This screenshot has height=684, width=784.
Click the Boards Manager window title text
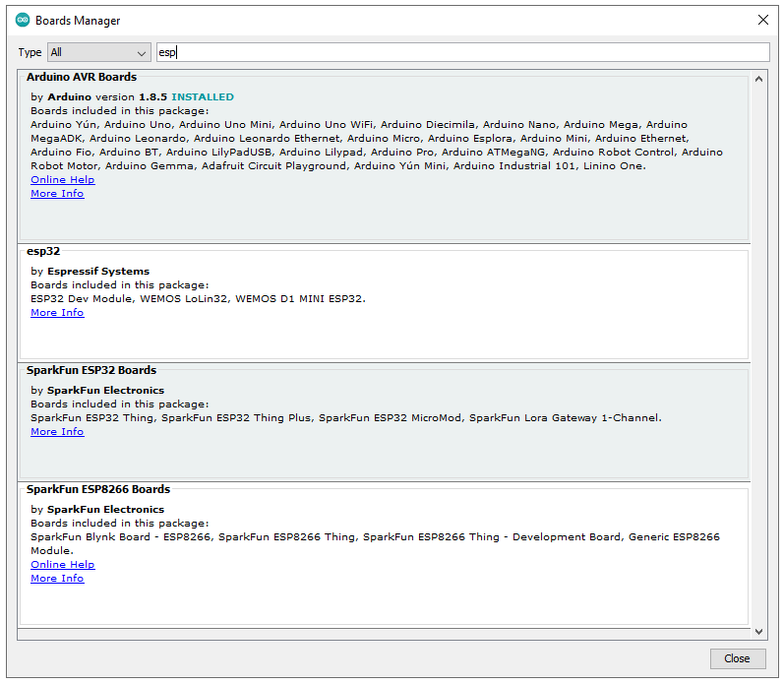coord(78,21)
